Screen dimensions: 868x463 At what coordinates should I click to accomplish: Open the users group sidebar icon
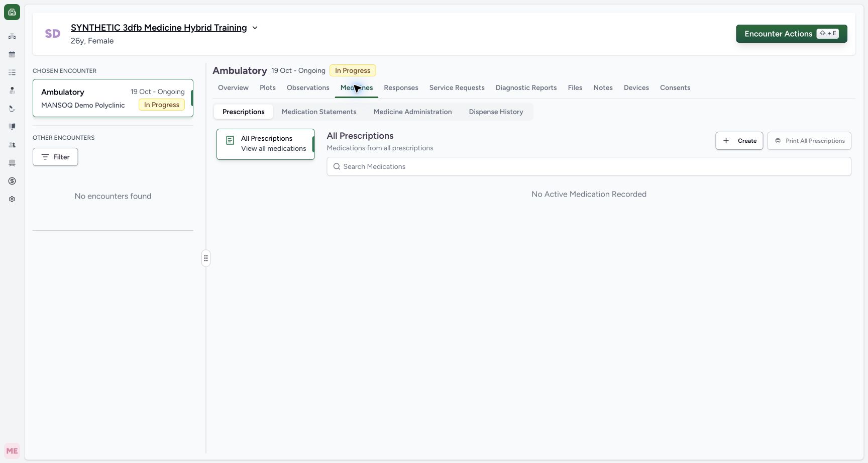coord(12,145)
